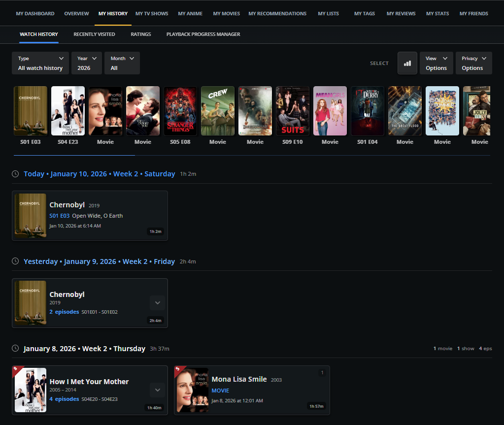Screen dimensions: 504x425
Task: Click the red rating badge on Mona Lisa Smile
Action: (x=178, y=369)
